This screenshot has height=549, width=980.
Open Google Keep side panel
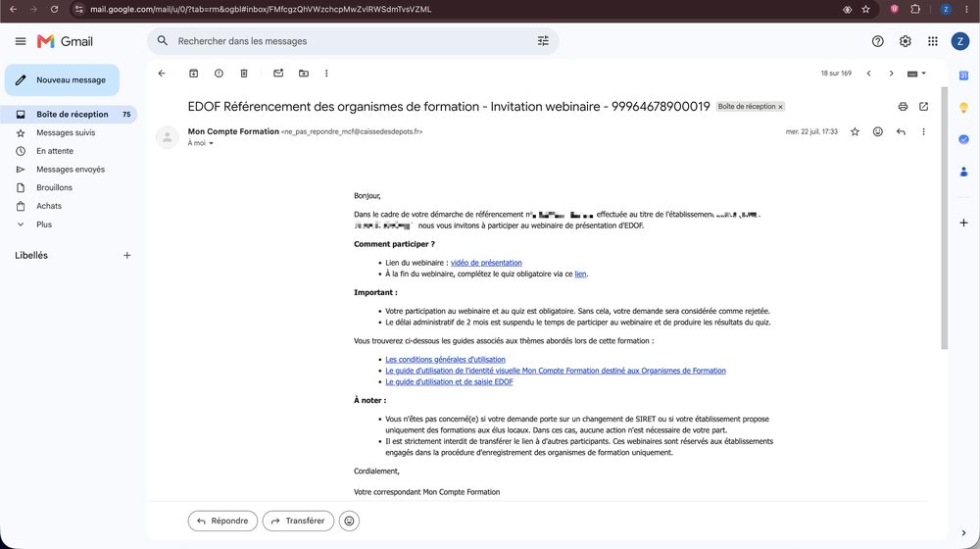coord(963,108)
